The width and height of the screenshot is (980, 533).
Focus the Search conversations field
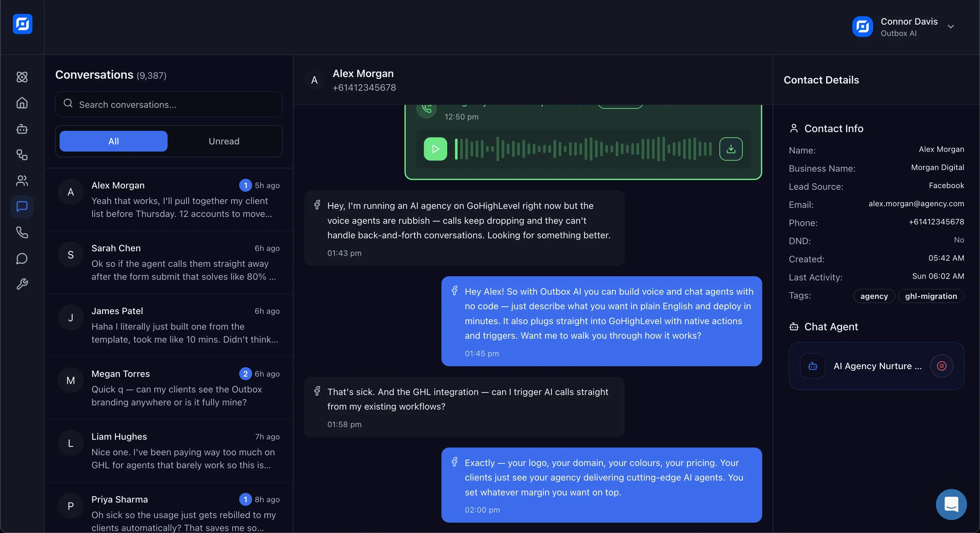169,105
